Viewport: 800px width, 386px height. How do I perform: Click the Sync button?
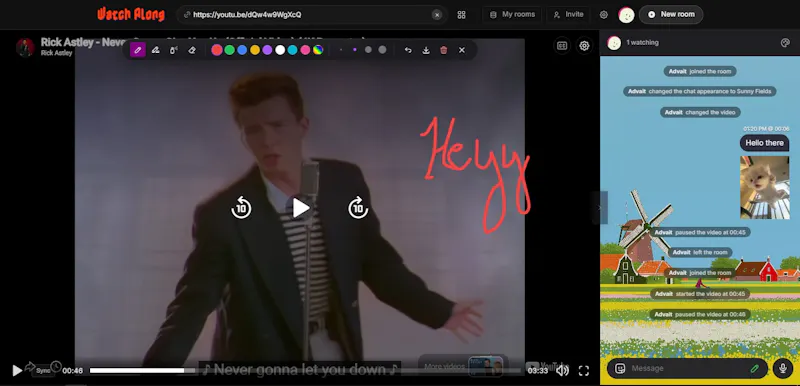(x=43, y=371)
